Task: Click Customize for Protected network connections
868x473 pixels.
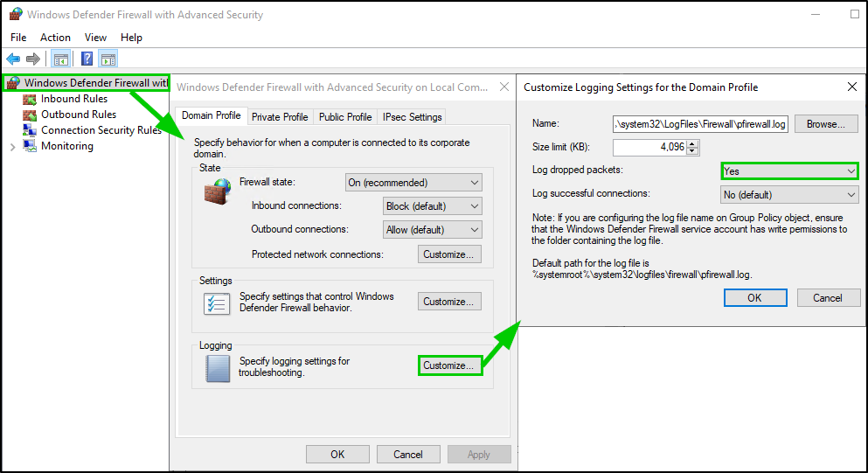Action: tap(449, 254)
